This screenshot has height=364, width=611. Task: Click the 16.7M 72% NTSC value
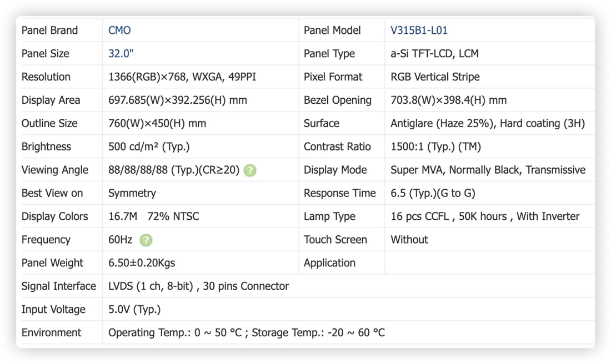[x=153, y=216]
